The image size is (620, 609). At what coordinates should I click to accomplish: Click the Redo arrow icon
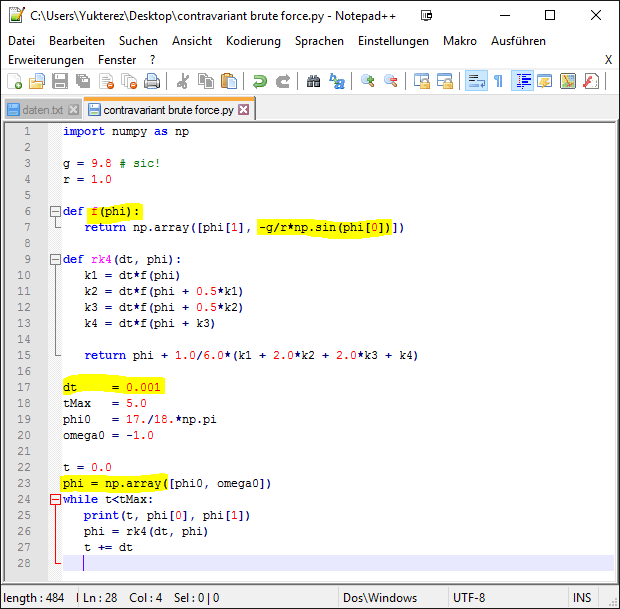(282, 81)
